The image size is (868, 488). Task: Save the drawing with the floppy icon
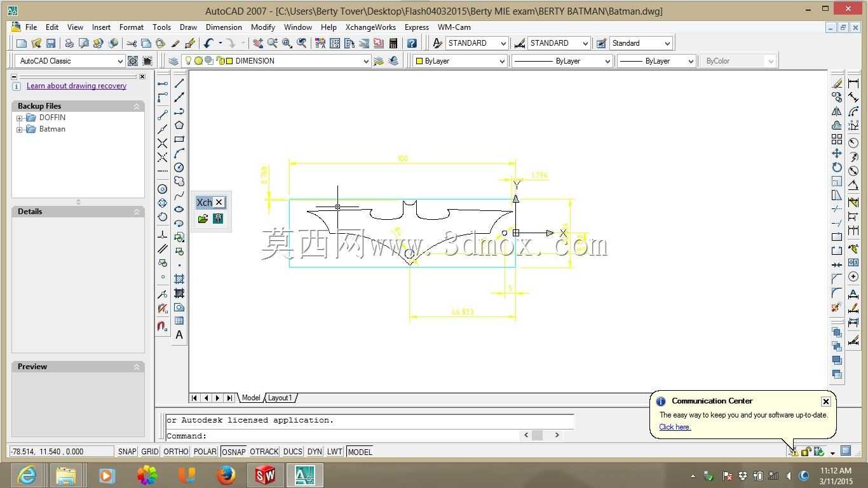point(51,43)
